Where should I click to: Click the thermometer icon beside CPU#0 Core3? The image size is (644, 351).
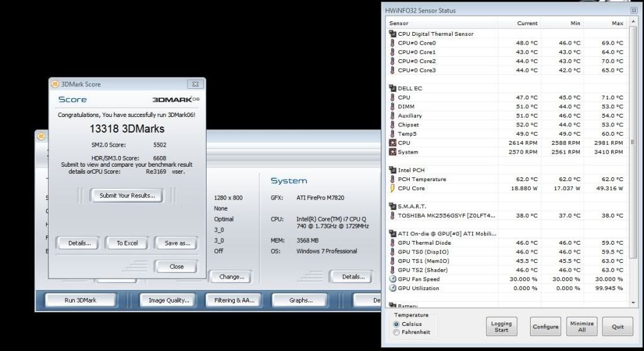[392, 70]
